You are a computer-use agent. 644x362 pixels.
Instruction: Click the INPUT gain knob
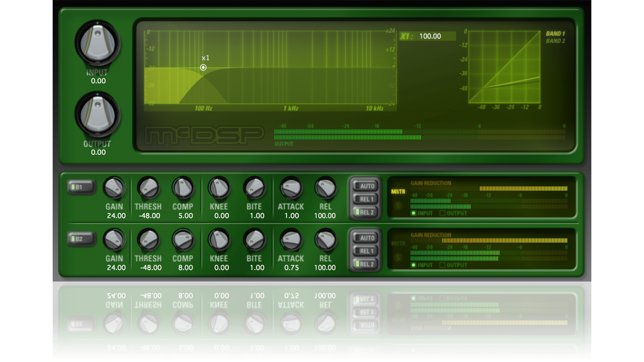[97, 43]
